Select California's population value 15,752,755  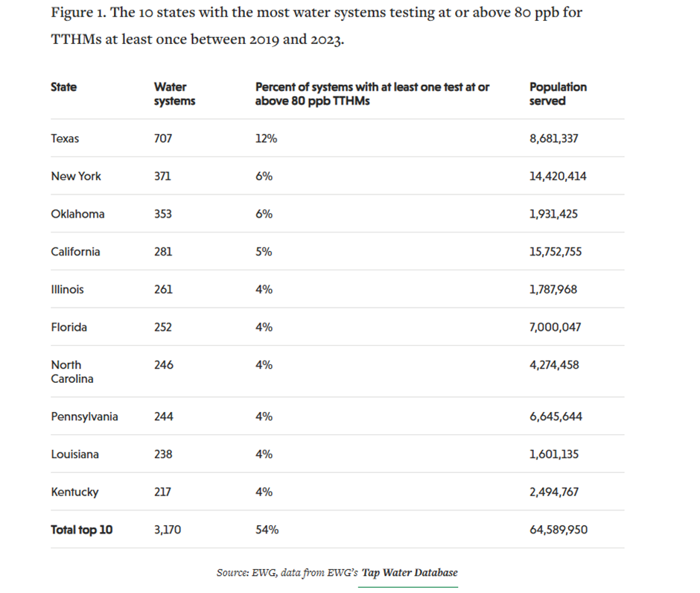[556, 252]
